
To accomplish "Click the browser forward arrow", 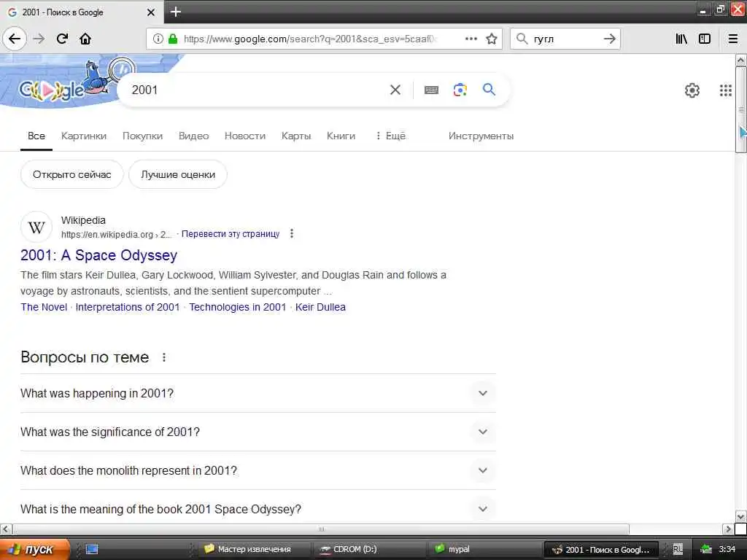I will pos(39,39).
